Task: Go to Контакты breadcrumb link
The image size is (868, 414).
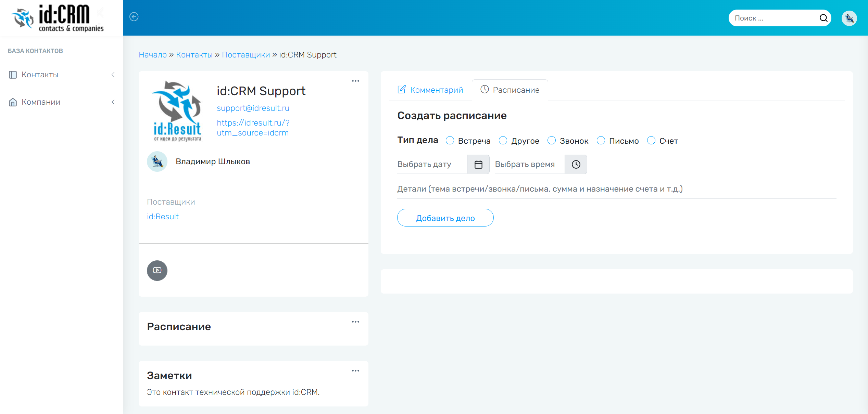Action: [x=194, y=55]
